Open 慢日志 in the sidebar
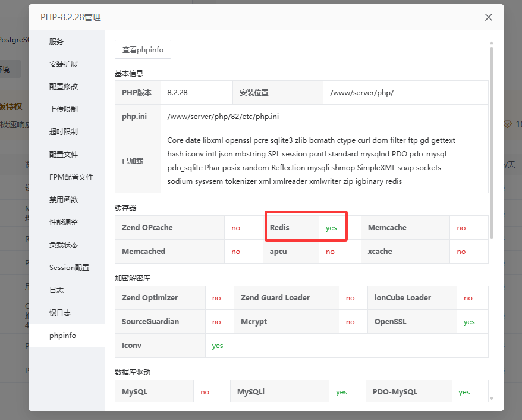This screenshot has height=420, width=522. coord(60,313)
